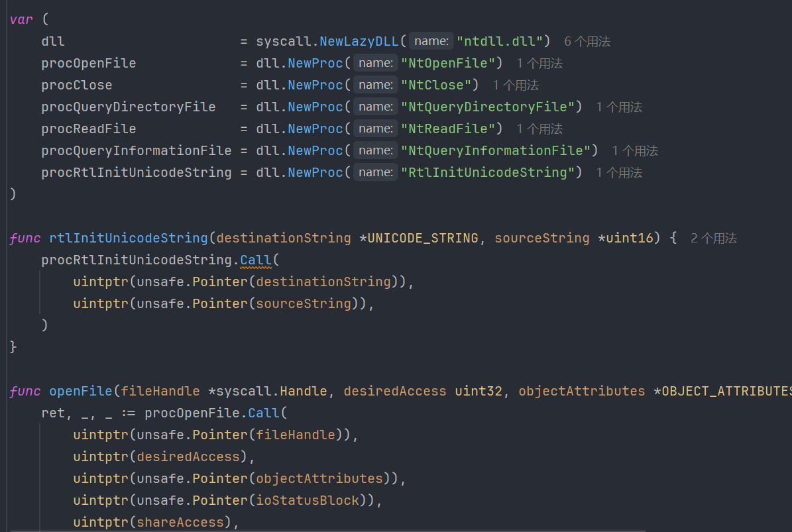Image resolution: width=792 pixels, height=532 pixels.
Task: Click the "6 个用法" usage hint after ntdll.dll
Action: tap(587, 42)
